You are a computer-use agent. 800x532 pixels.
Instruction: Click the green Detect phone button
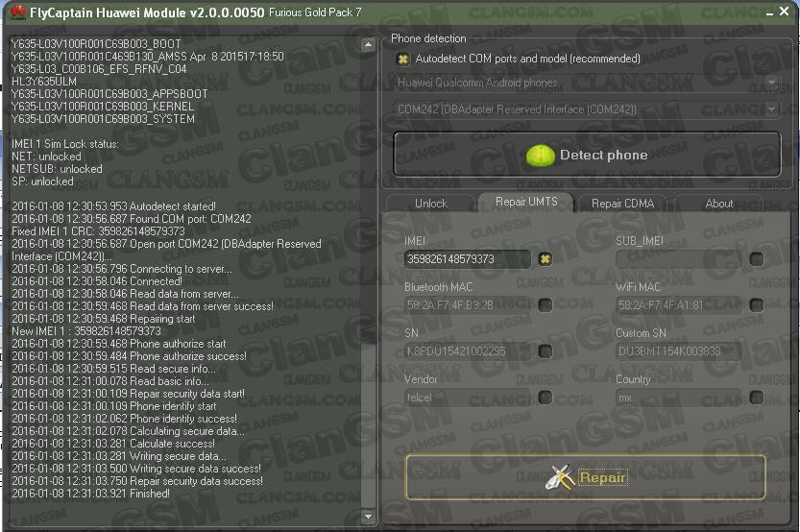[587, 154]
